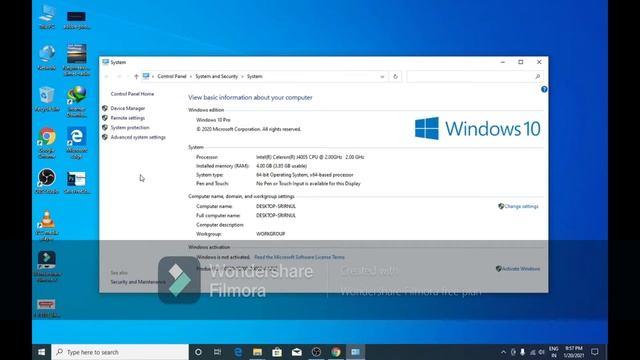
Task: Click the System window title bar icon
Action: [106, 62]
